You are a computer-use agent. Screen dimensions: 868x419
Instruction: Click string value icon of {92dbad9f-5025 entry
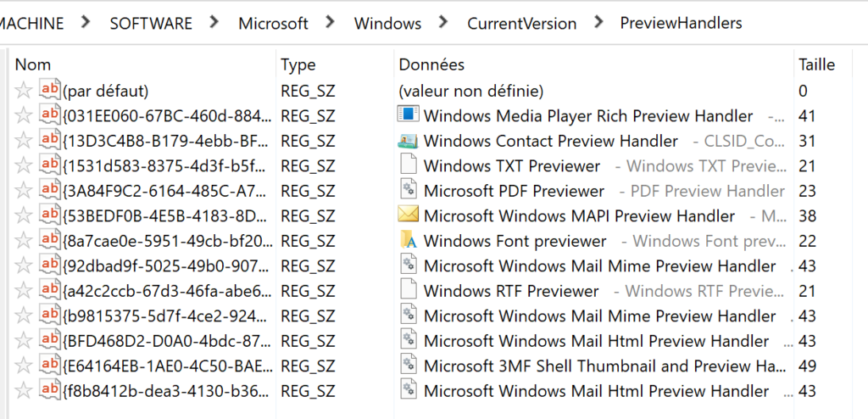50,265
